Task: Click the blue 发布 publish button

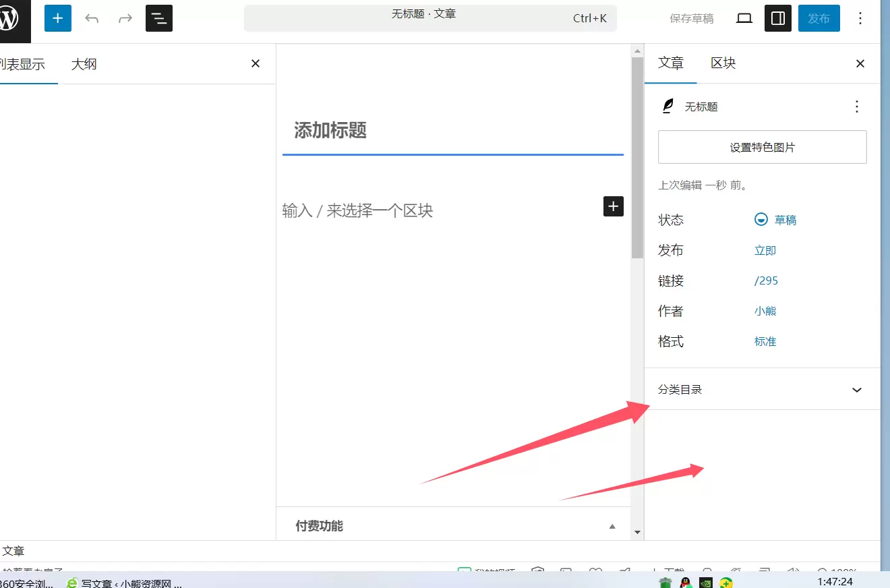Action: (x=819, y=18)
